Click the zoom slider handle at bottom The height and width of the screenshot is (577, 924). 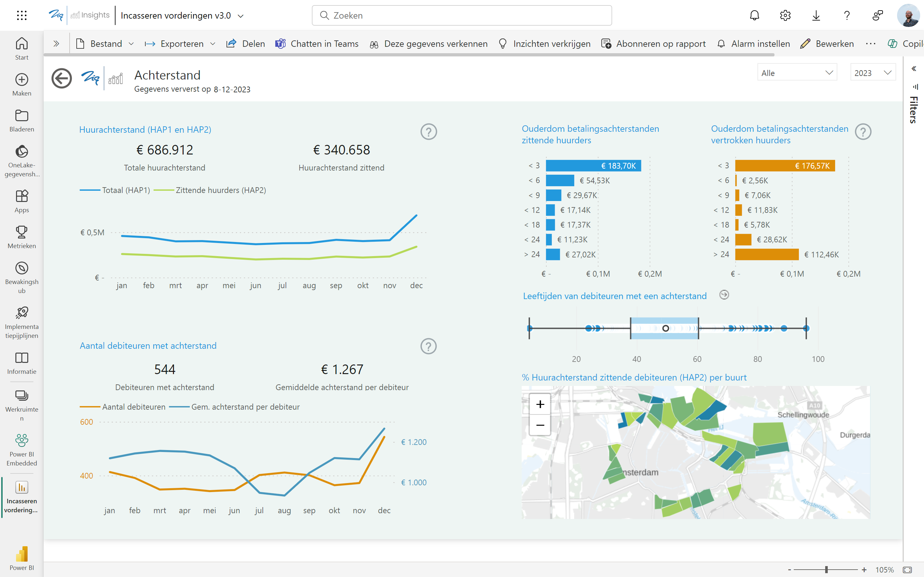tap(826, 569)
